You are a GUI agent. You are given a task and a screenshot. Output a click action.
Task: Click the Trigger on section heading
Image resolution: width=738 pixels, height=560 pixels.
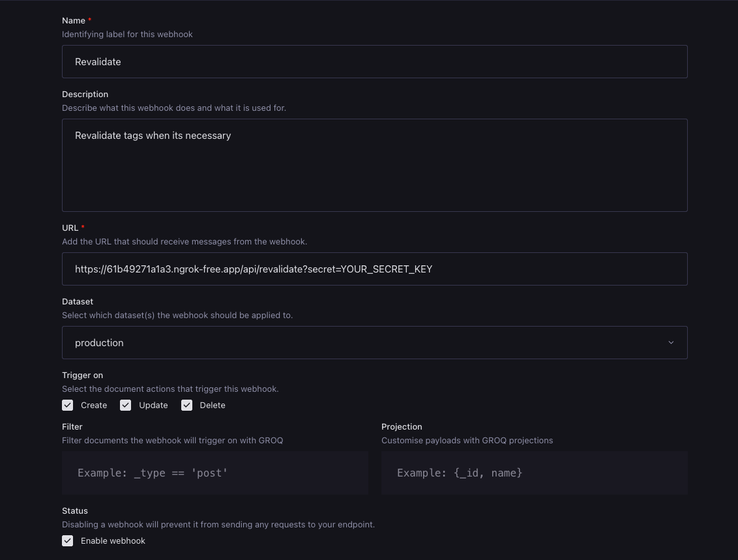click(x=82, y=375)
